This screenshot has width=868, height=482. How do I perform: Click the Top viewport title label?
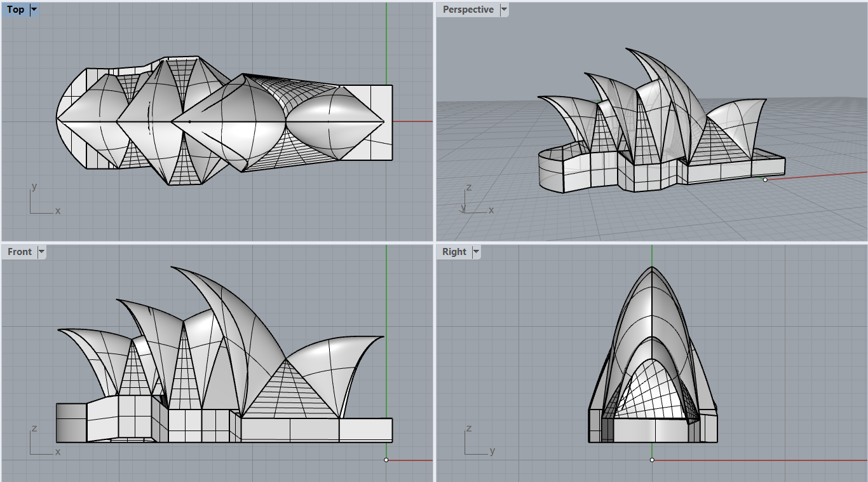point(16,10)
